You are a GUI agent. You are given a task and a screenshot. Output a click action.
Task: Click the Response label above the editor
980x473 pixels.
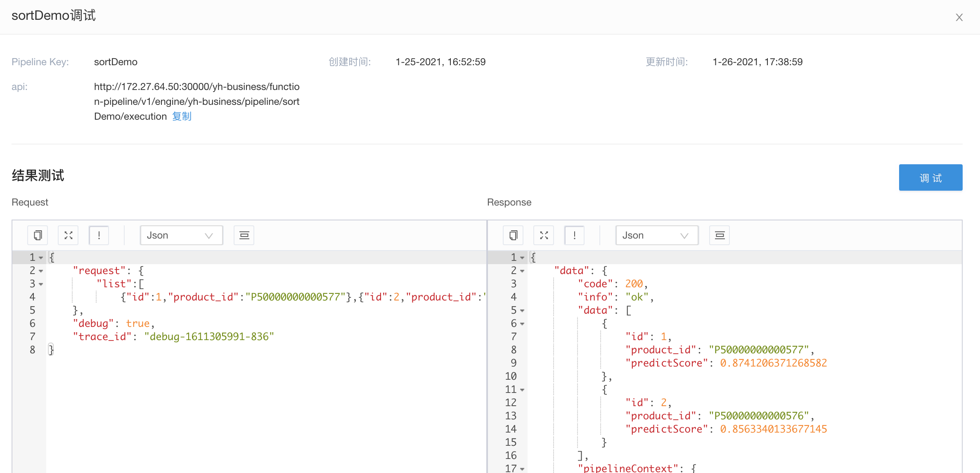click(x=509, y=202)
